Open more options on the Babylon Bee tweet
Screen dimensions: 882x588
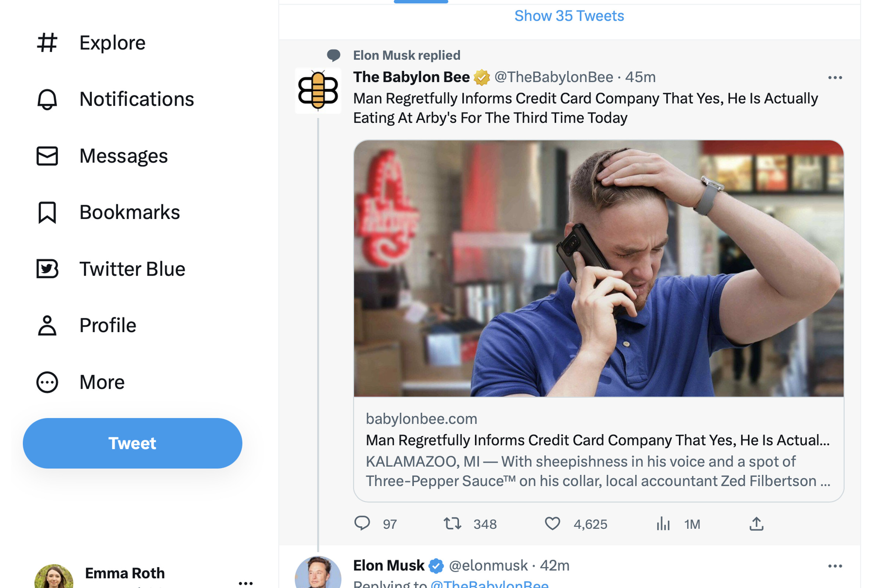click(x=835, y=77)
